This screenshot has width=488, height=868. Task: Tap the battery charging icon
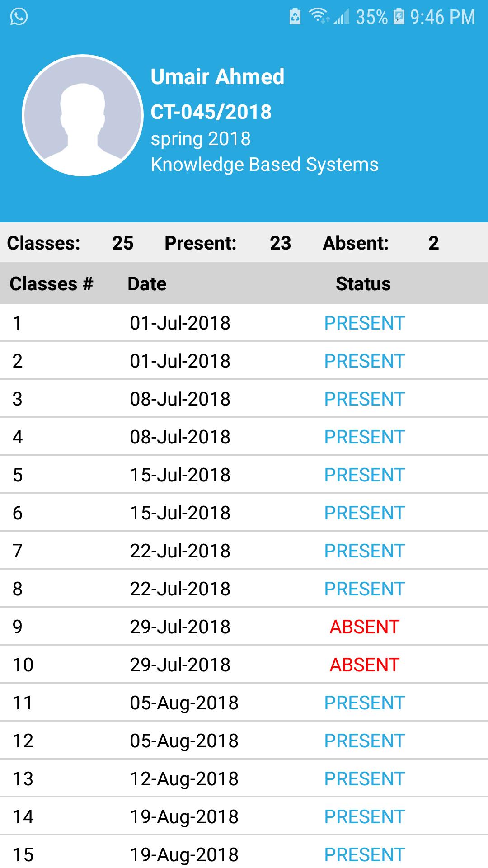(399, 17)
